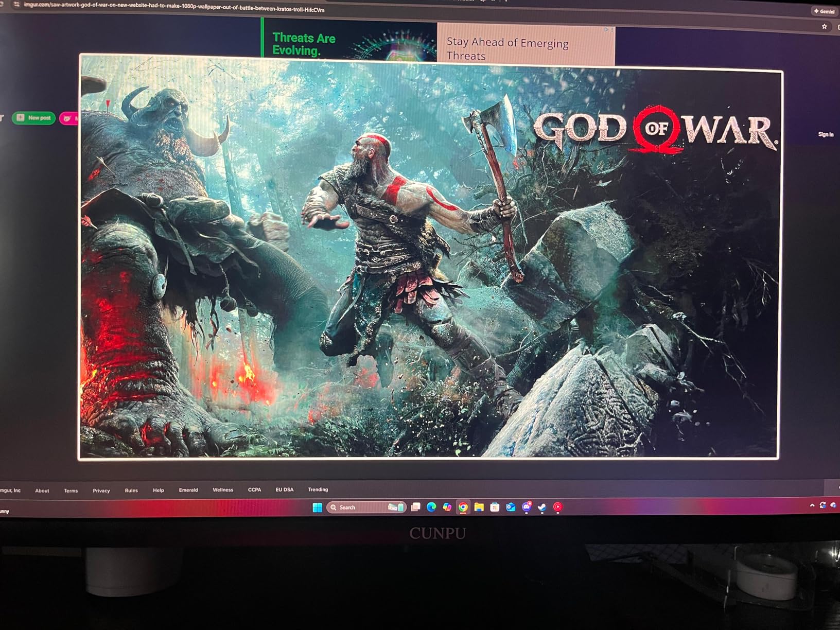Image resolution: width=840 pixels, height=630 pixels.
Task: Click the New post button
Action: click(x=34, y=118)
